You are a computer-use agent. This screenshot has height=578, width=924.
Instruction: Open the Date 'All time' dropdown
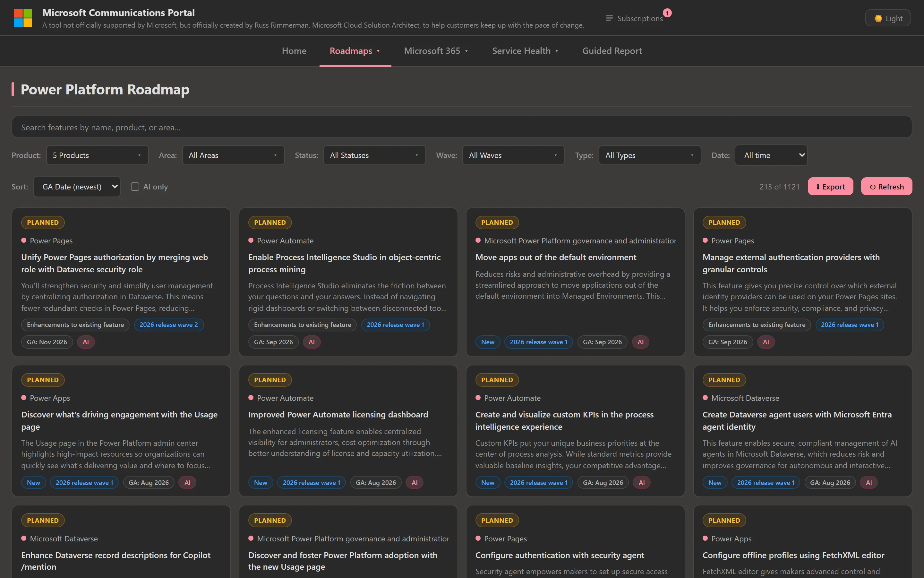click(x=771, y=155)
